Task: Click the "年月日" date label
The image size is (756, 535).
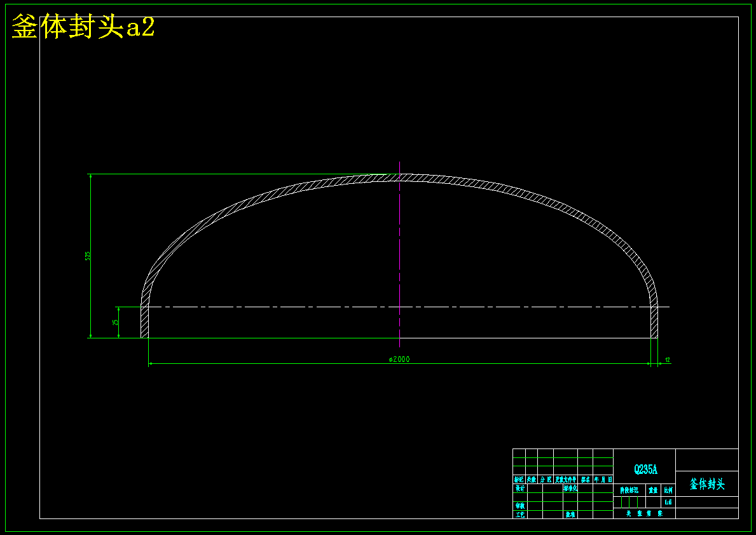Action: coord(603,480)
